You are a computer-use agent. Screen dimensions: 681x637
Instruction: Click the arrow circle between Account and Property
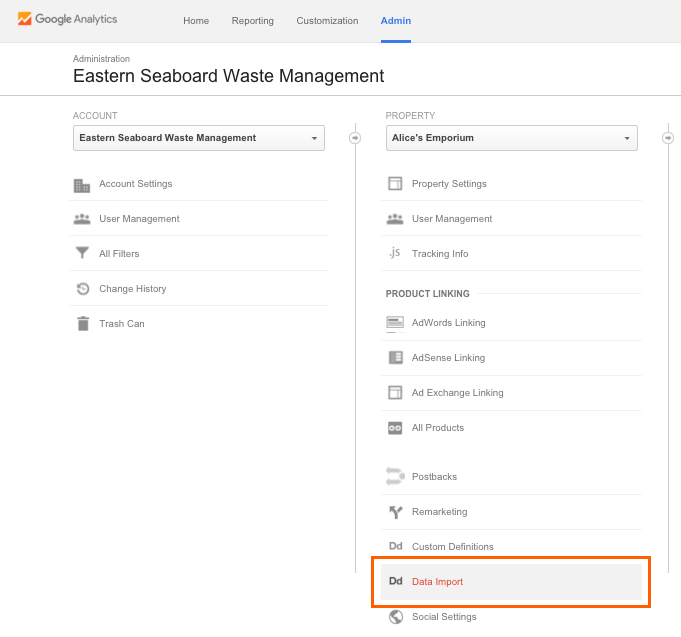point(355,138)
